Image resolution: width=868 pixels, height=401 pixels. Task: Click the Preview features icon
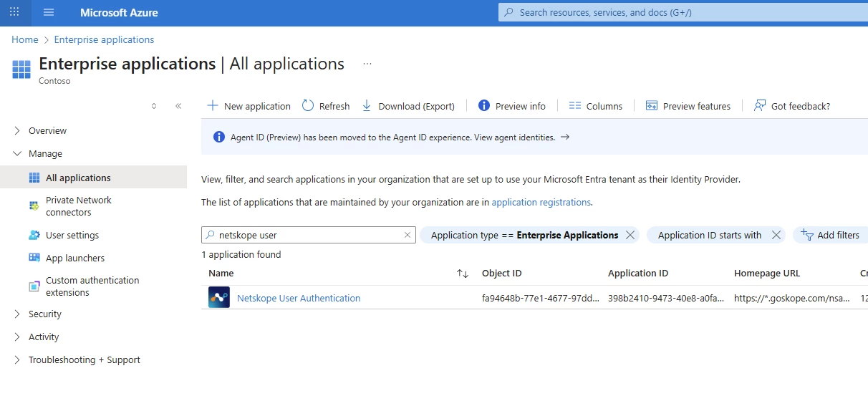tap(651, 106)
